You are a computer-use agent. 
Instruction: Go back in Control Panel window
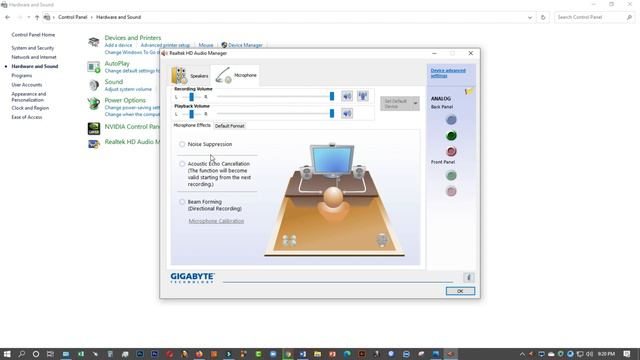tap(8, 17)
